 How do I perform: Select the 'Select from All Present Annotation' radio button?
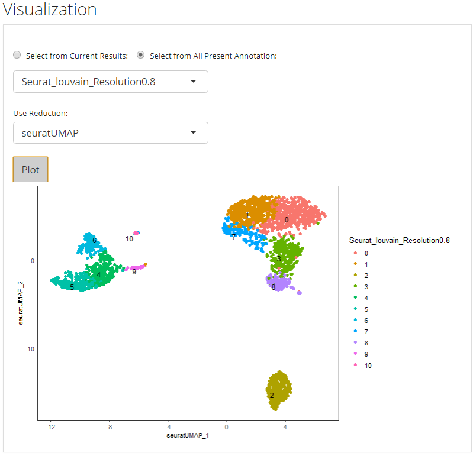140,54
